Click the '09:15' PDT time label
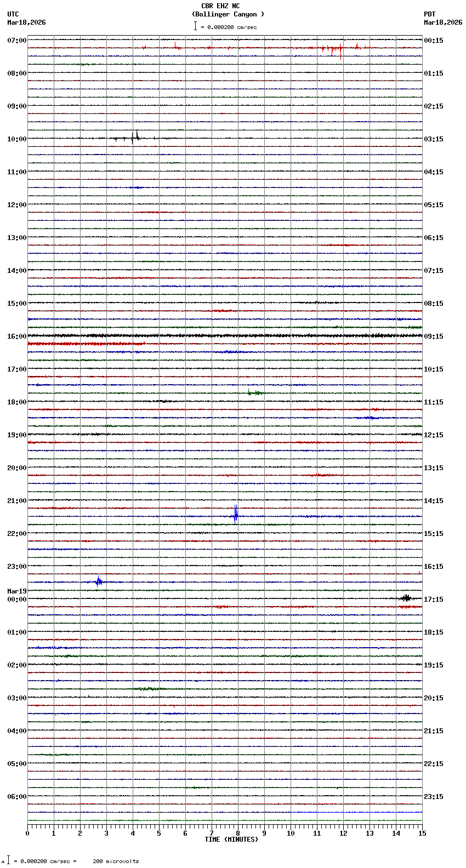 pyautogui.click(x=434, y=336)
